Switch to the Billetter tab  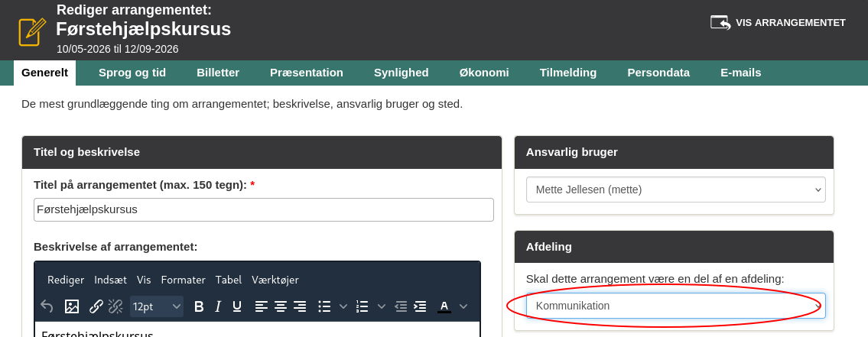218,73
